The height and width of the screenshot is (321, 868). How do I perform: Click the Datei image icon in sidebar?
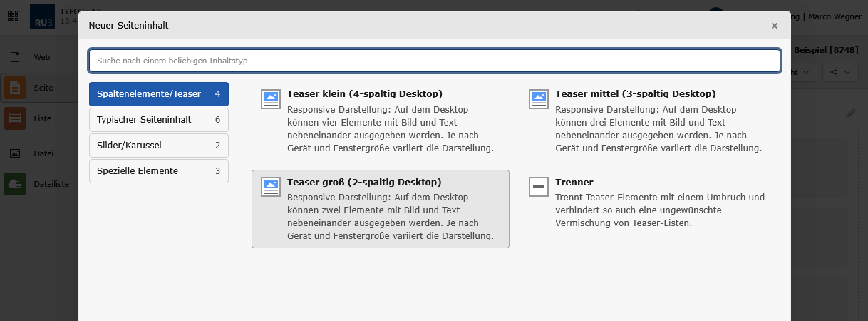point(15,153)
